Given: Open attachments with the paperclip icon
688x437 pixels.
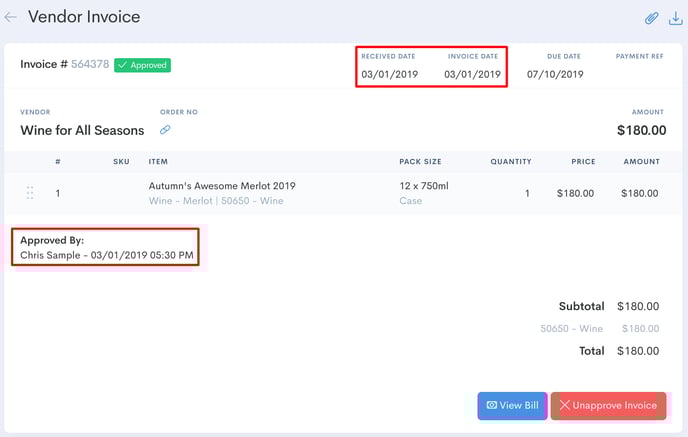Looking at the screenshot, I should (x=652, y=18).
